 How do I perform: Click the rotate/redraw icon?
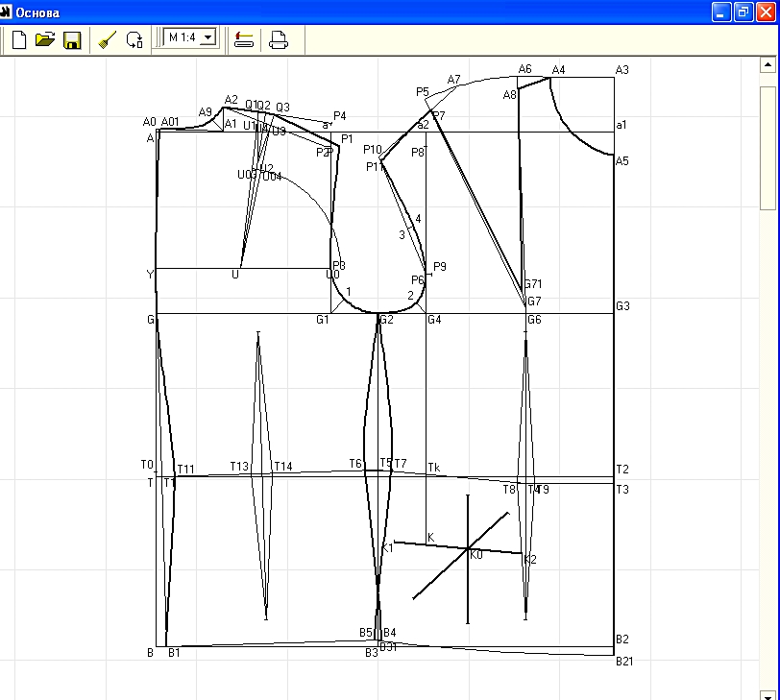click(x=134, y=39)
